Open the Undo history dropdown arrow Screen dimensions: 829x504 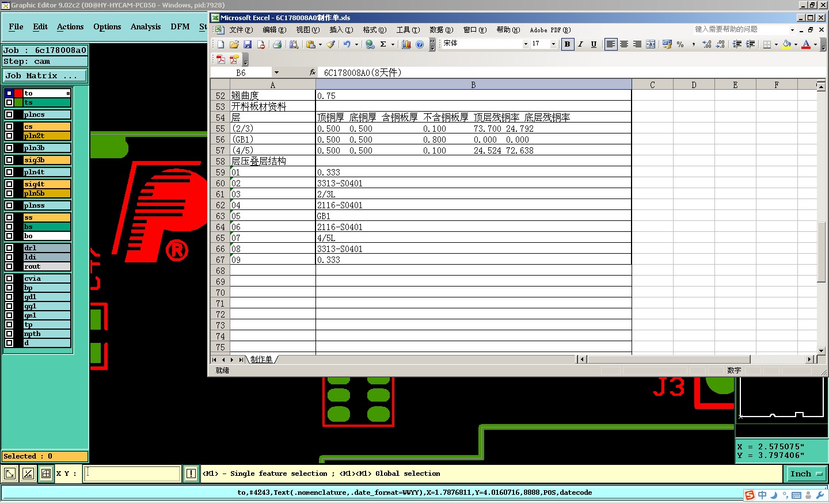click(356, 44)
